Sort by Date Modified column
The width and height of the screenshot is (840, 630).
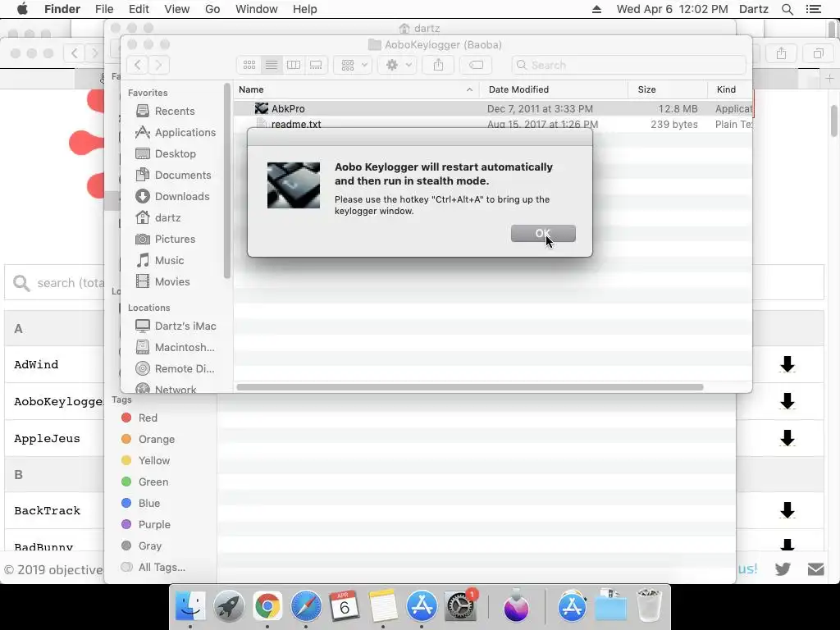tap(554, 89)
